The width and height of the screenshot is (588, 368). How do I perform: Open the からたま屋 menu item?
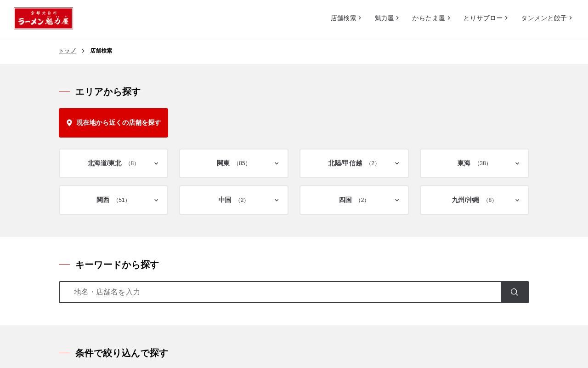tap(431, 18)
